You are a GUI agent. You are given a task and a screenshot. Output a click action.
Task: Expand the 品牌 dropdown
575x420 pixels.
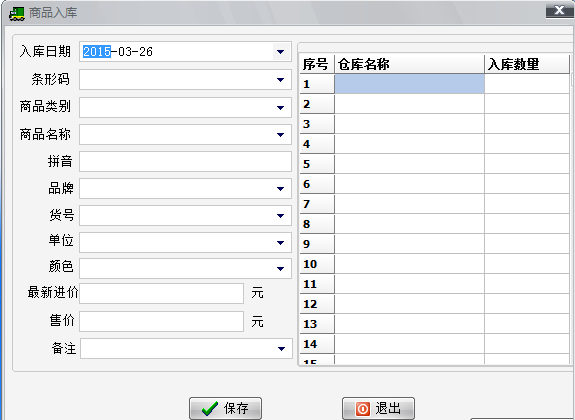point(281,189)
